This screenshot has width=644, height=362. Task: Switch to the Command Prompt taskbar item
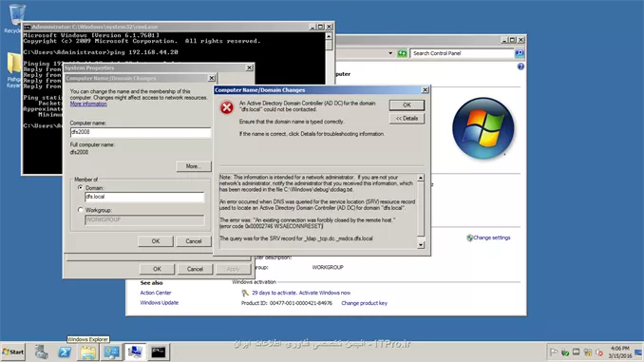point(158,352)
